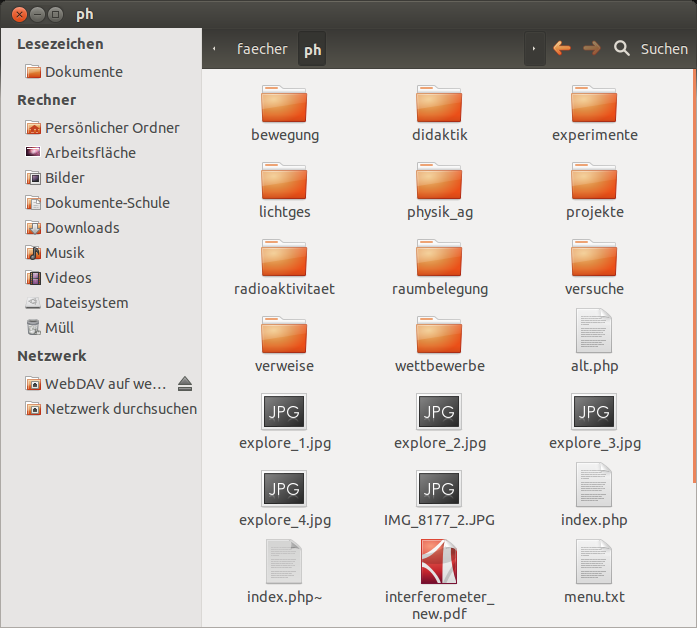
Task: Select Müll trash in sidebar
Action: tap(59, 328)
